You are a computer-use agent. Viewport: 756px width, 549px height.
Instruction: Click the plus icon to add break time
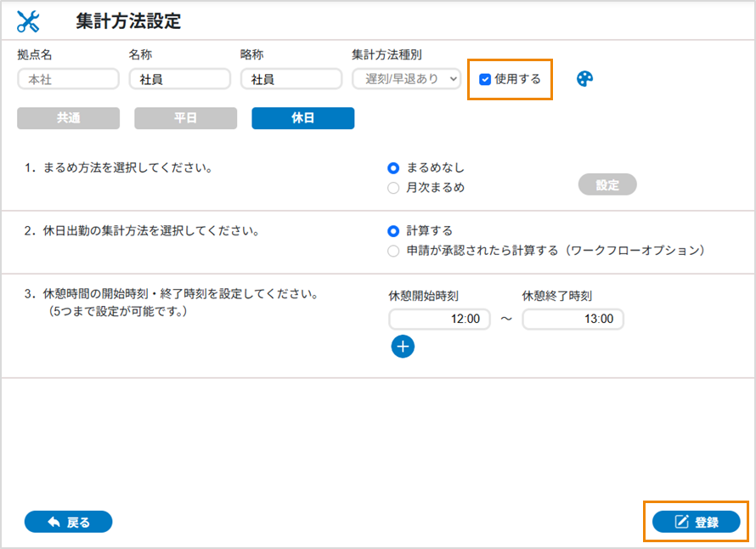403,347
